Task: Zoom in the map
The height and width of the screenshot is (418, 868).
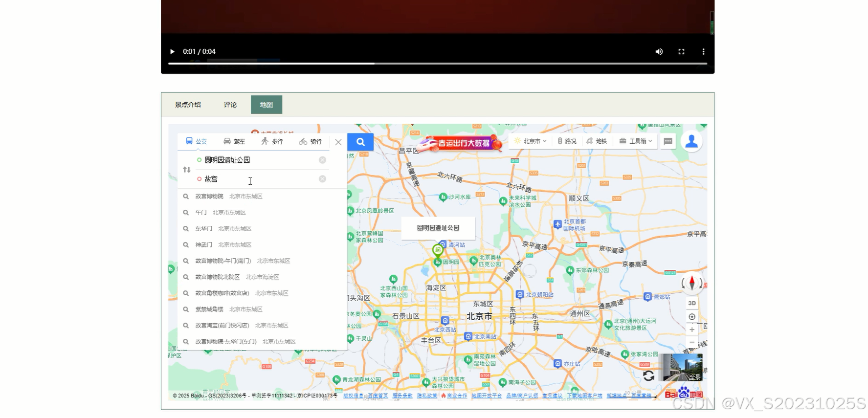Action: point(692,330)
